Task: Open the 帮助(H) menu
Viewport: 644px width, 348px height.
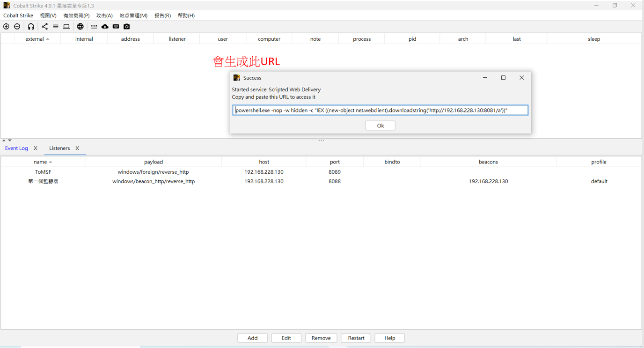Action: (x=186, y=15)
